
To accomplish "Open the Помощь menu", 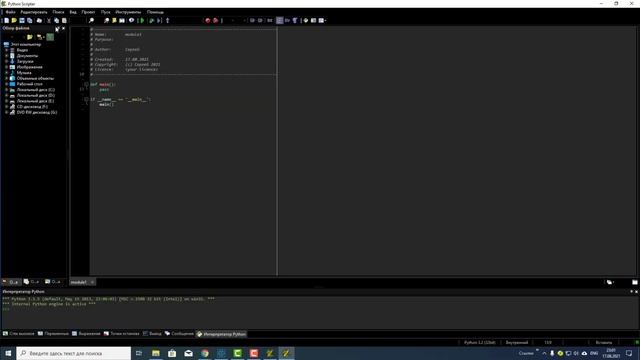I will [155, 12].
